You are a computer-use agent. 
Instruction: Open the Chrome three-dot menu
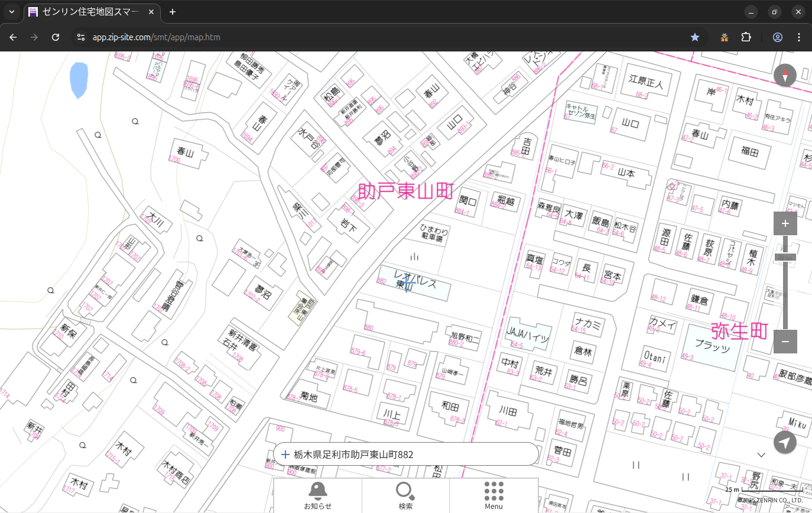tap(800, 37)
